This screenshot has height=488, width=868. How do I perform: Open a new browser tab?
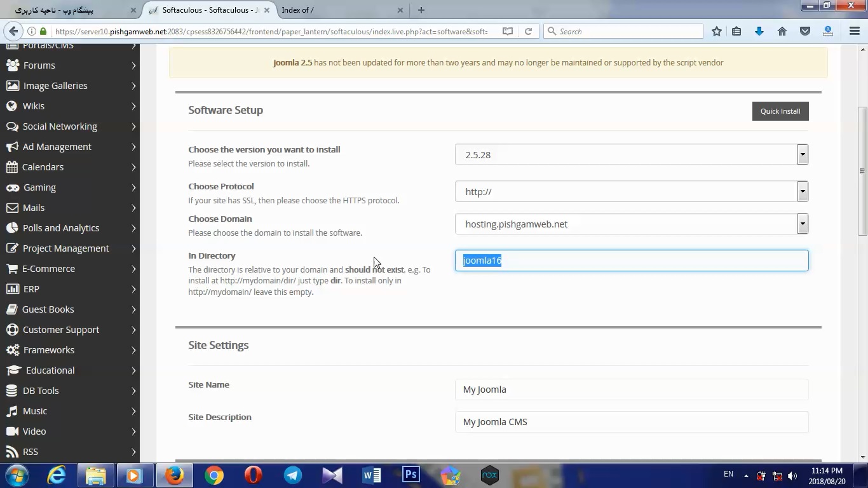pyautogui.click(x=421, y=10)
